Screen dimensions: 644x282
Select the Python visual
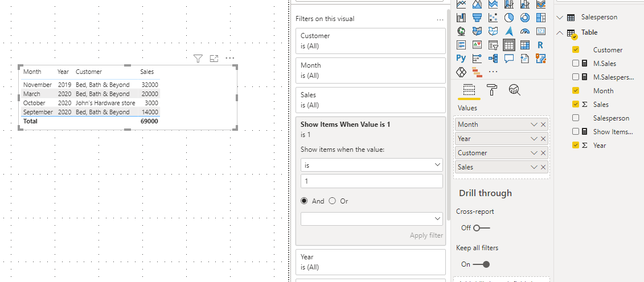coord(461,58)
